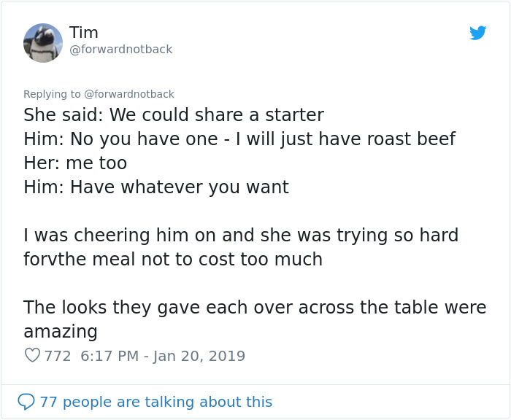
Task: Click the Twitter bird logo
Action: pos(477,33)
